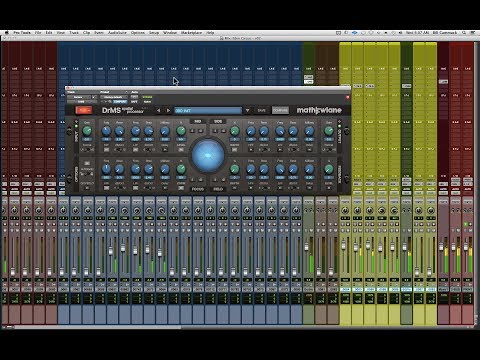Toggle the MID section Delay enable button
480x360 pixels.
(x=165, y=150)
